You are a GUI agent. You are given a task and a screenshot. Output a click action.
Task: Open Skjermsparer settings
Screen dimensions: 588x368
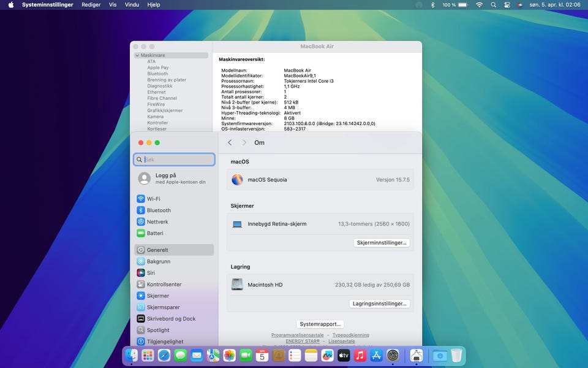tap(174, 307)
